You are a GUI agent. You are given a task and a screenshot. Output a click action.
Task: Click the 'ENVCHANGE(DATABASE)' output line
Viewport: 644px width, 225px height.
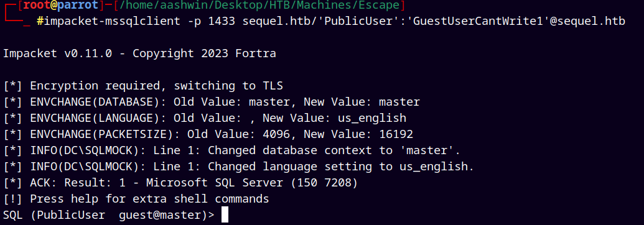coord(212,102)
